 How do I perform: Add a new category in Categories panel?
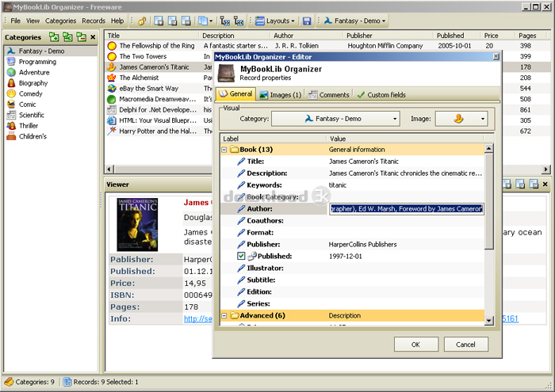(54, 36)
